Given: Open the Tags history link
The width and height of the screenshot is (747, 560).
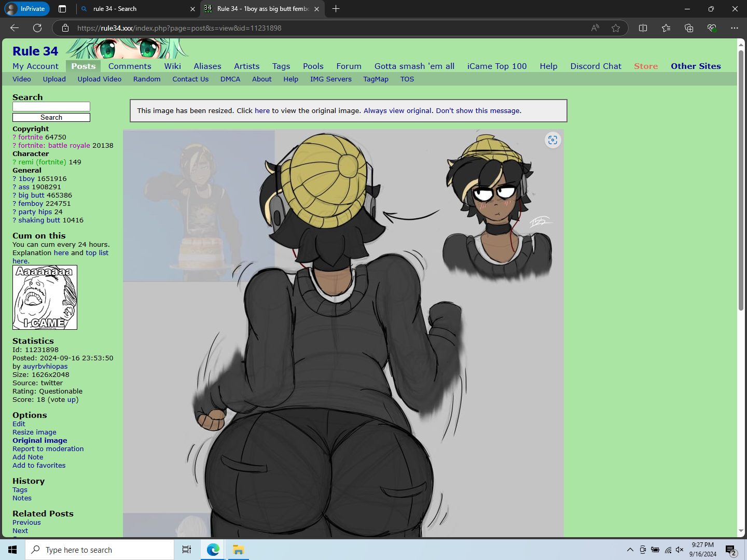Looking at the screenshot, I should [20, 490].
